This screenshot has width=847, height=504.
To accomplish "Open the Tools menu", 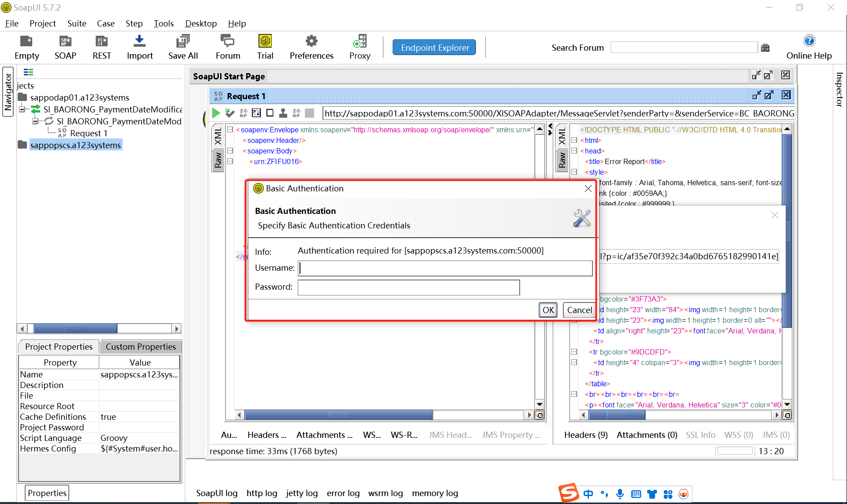I will (163, 23).
